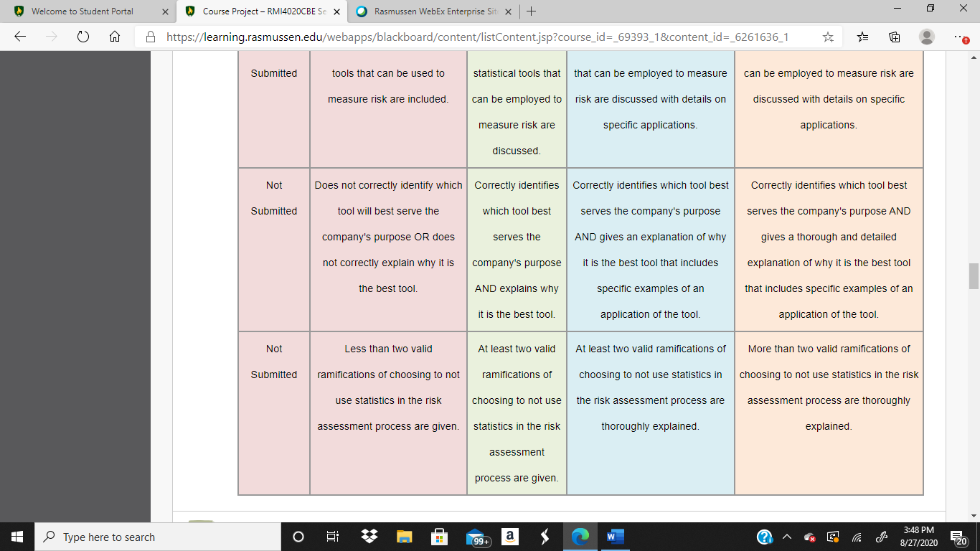This screenshot has height=551, width=980.
Task: Open Dropbox from the taskbar
Action: tap(369, 537)
